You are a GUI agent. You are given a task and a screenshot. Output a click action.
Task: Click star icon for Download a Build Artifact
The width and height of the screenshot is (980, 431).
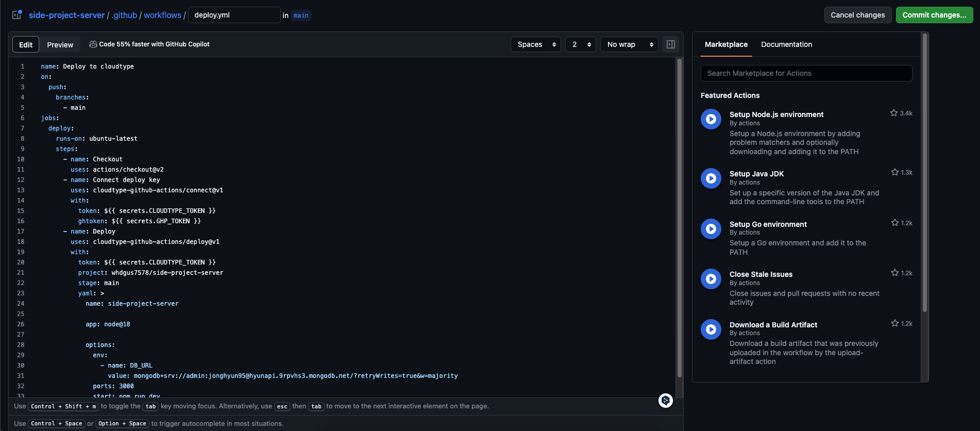click(x=895, y=323)
